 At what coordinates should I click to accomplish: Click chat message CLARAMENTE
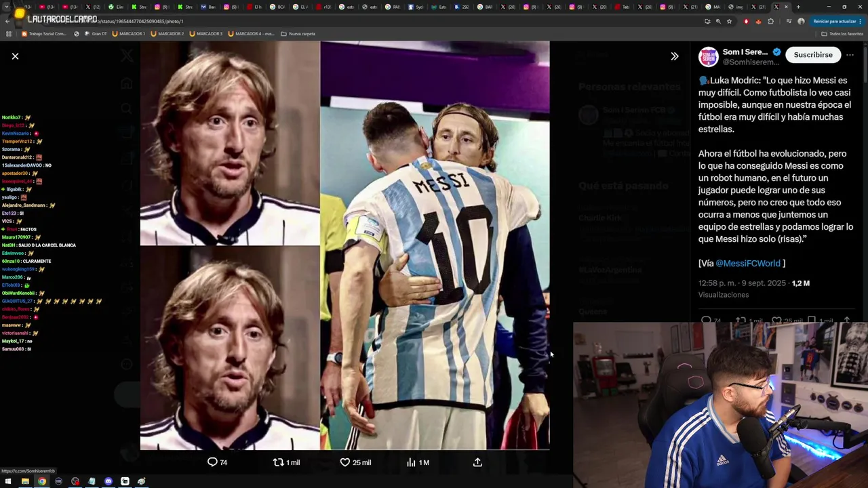pos(37,261)
